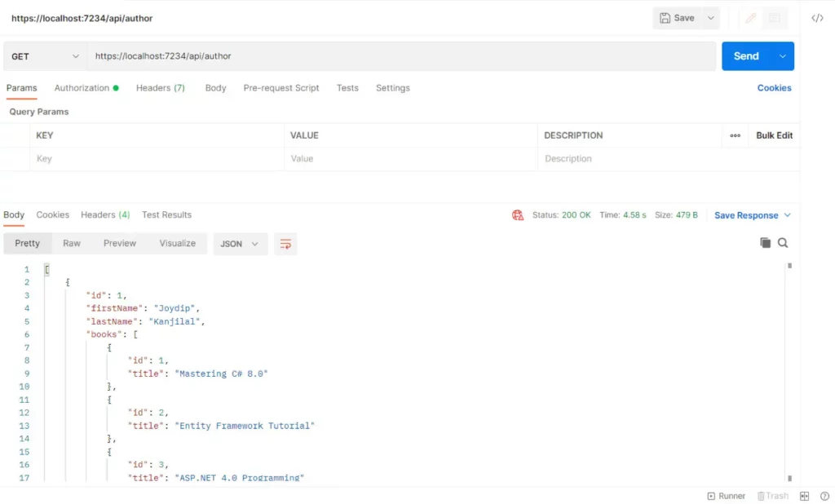
Task: Switch to the Params tab
Action: click(22, 88)
